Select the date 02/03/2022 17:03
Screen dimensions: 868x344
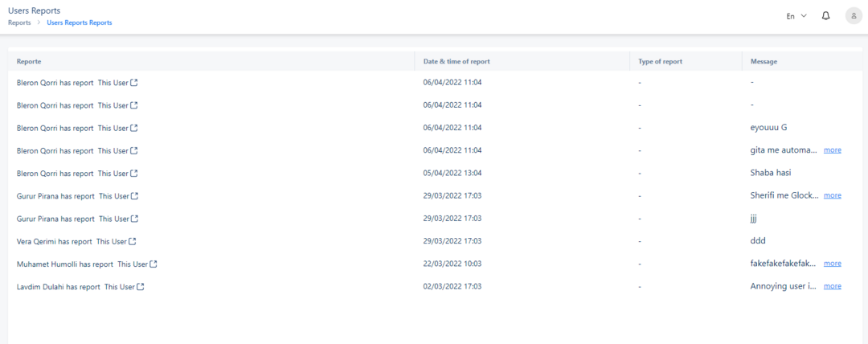[x=452, y=286]
